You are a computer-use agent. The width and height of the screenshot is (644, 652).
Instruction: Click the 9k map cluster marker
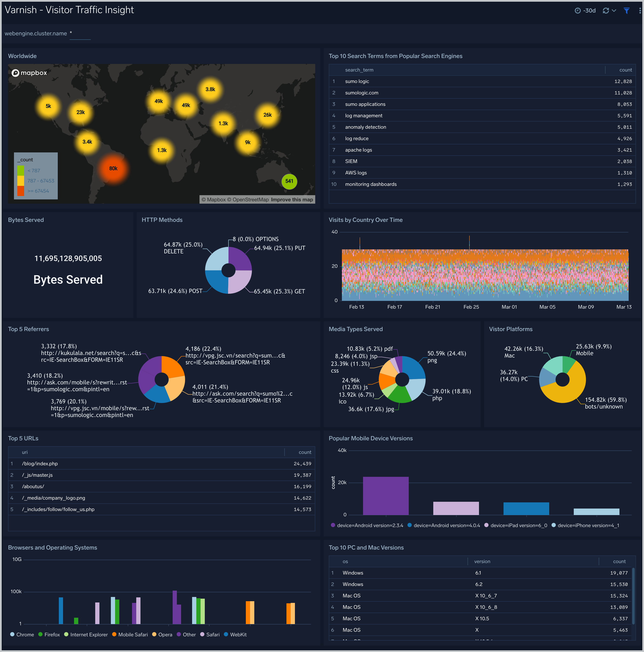coord(248,142)
